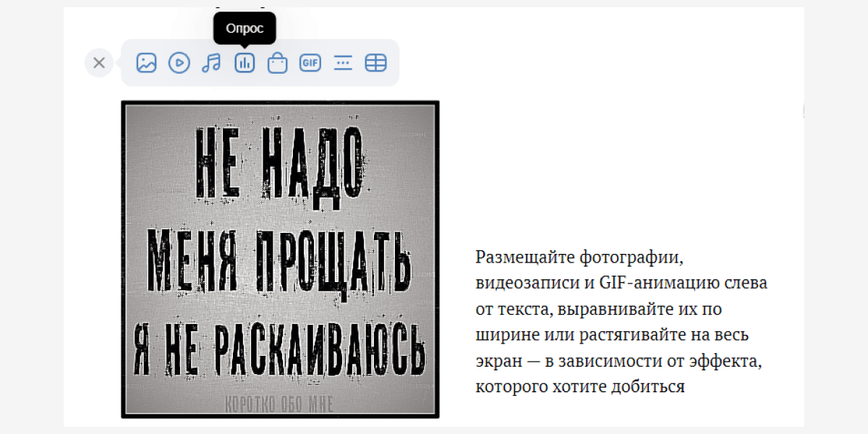
Task: Add a poll with the Опрос icon
Action: pos(244,63)
